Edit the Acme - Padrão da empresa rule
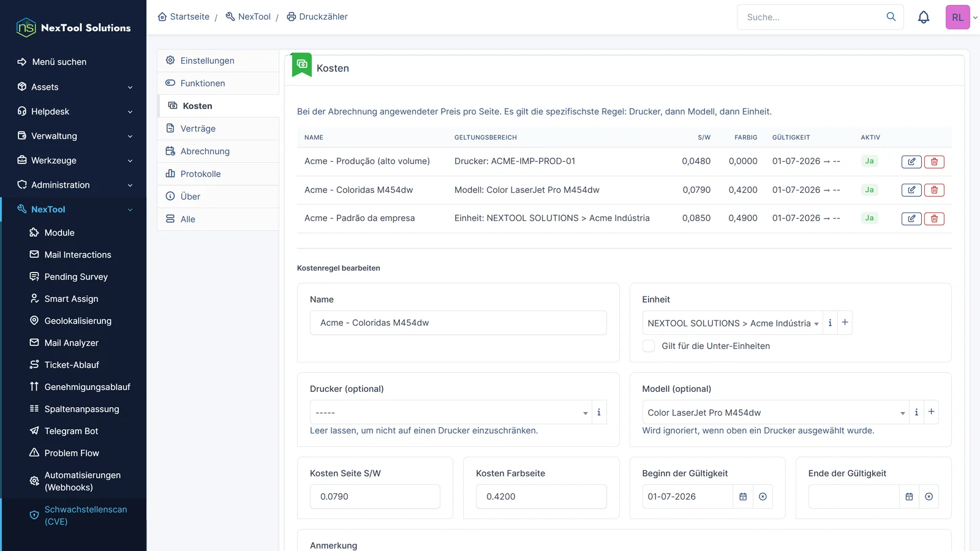Image resolution: width=980 pixels, height=551 pixels. tap(911, 219)
